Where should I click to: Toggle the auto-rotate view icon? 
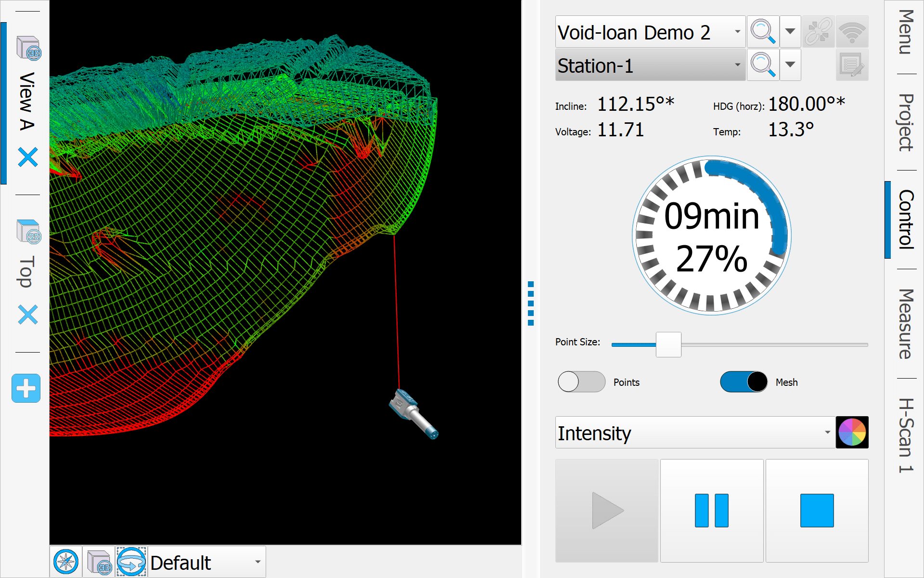point(131,562)
